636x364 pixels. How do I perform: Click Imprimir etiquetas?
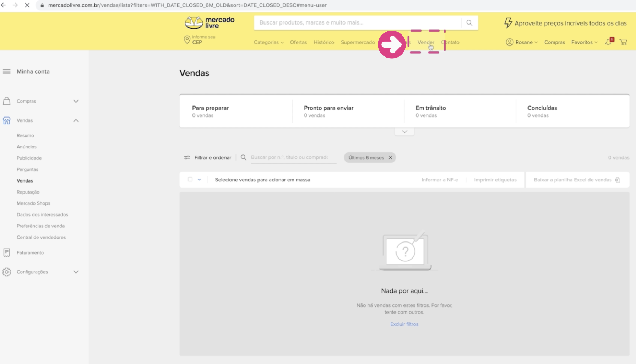point(495,180)
